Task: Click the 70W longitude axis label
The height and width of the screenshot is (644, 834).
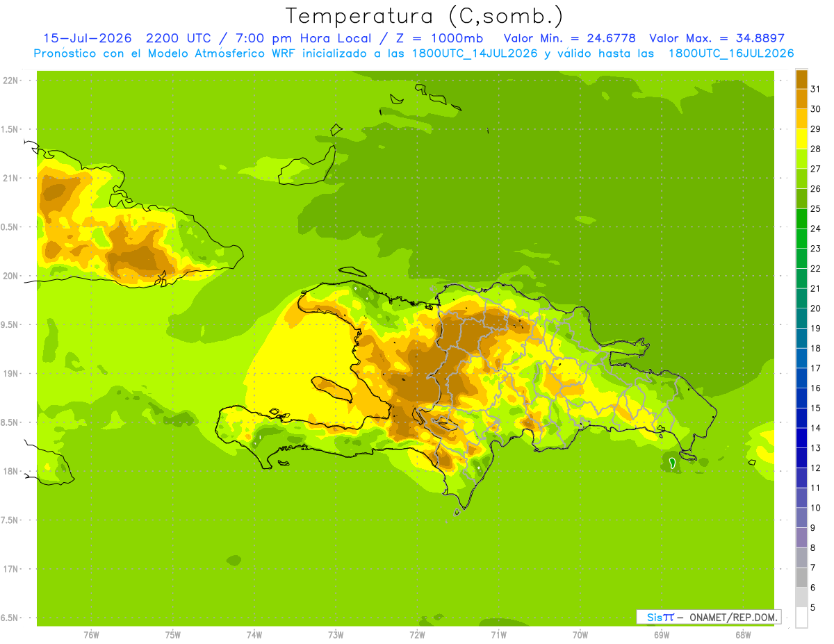Action: [580, 635]
